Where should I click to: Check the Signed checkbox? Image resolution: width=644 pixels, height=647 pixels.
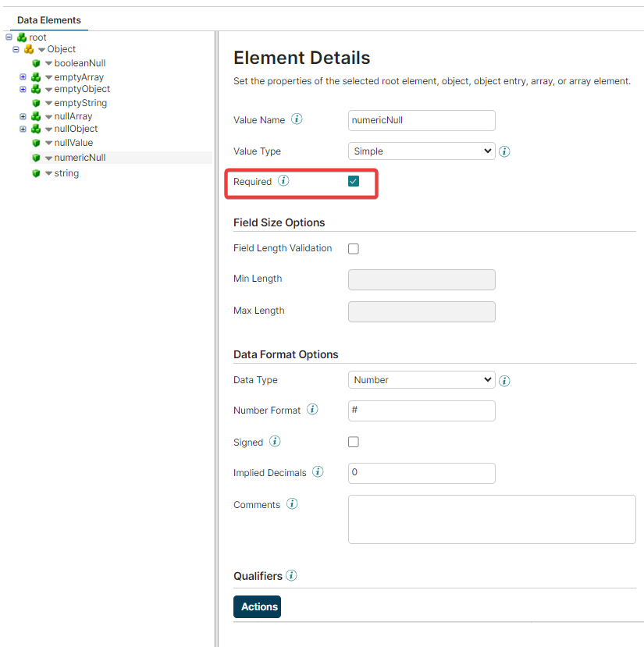[354, 441]
